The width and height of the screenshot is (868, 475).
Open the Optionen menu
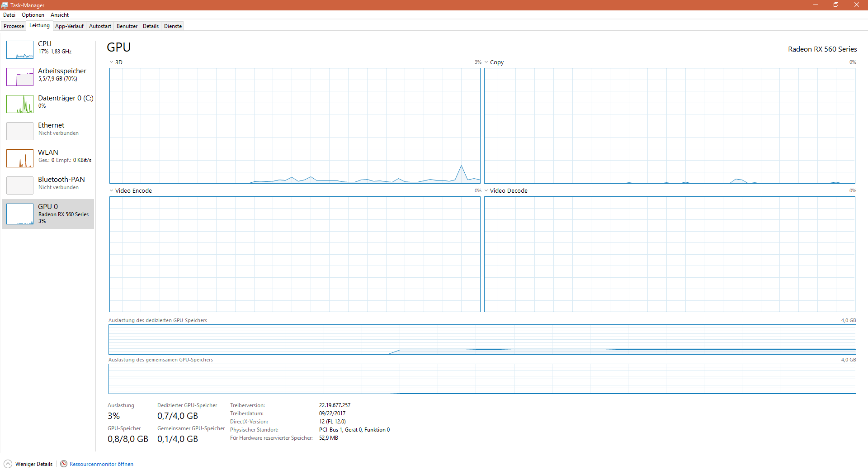pos(33,15)
